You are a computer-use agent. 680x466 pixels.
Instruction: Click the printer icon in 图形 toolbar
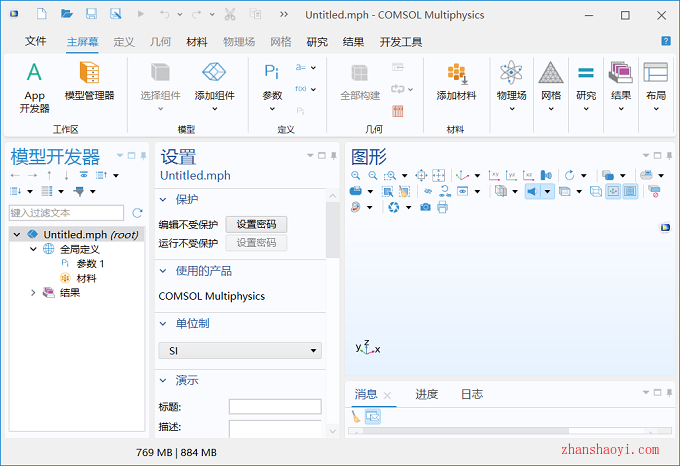[442, 208]
